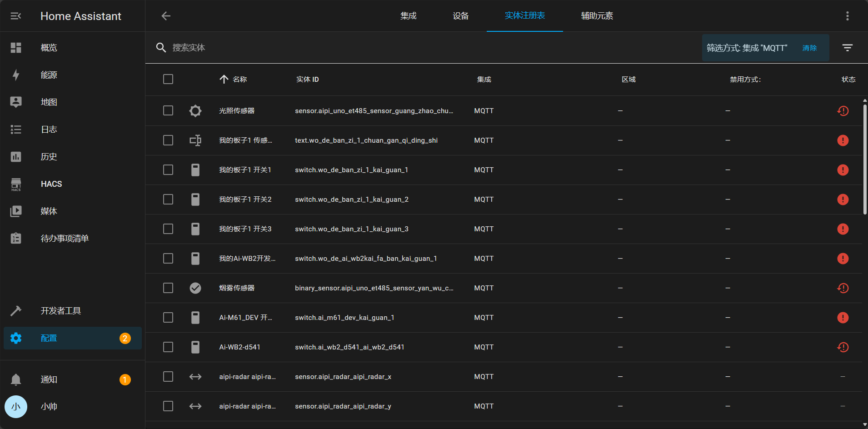Sort by the 名称 column header
The height and width of the screenshot is (429, 868).
point(239,80)
